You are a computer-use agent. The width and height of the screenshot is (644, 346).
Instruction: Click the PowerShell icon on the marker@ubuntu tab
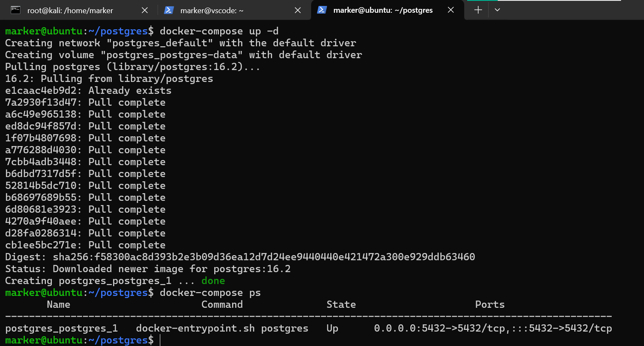point(322,10)
